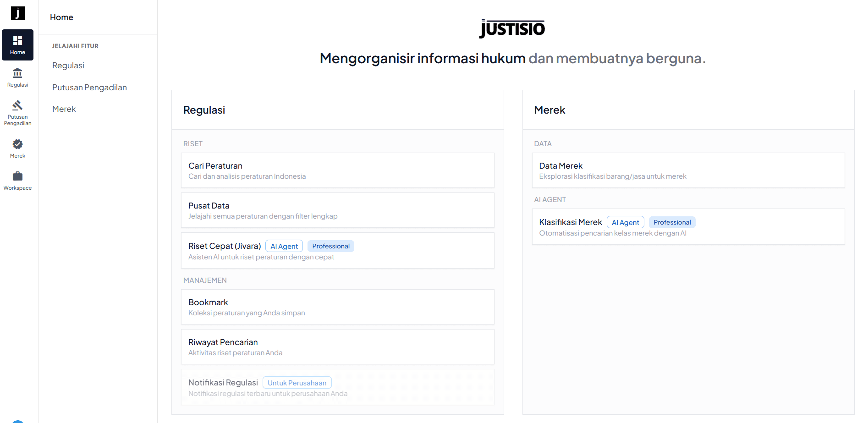
Task: Open the Bookmark card
Action: [338, 307]
